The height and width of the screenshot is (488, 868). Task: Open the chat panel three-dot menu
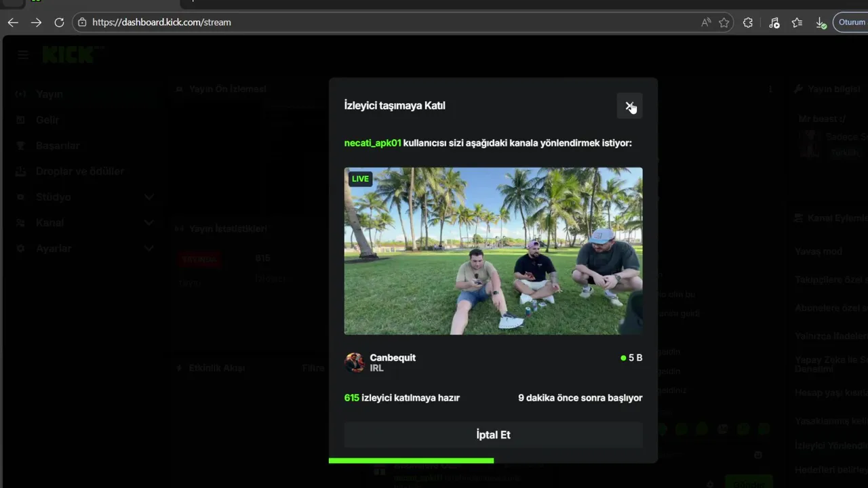[x=770, y=89]
